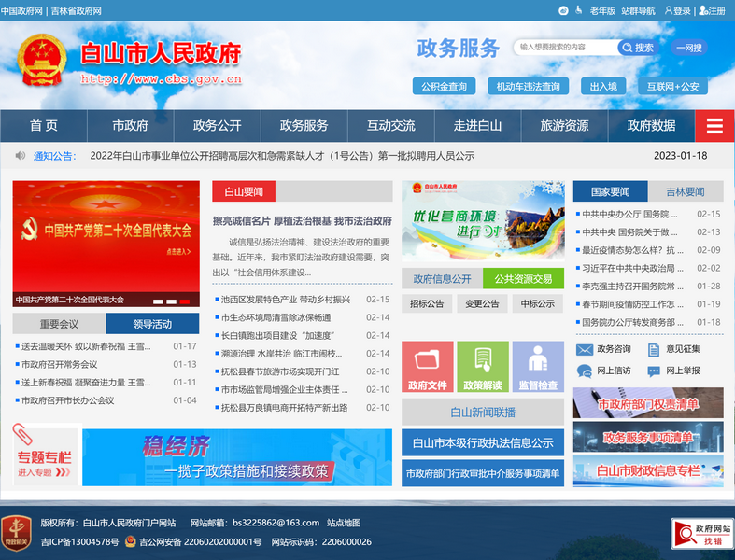Viewport: 735px width, 560px height.
Task: Open the 政府文件 folder icon tile
Action: click(428, 368)
